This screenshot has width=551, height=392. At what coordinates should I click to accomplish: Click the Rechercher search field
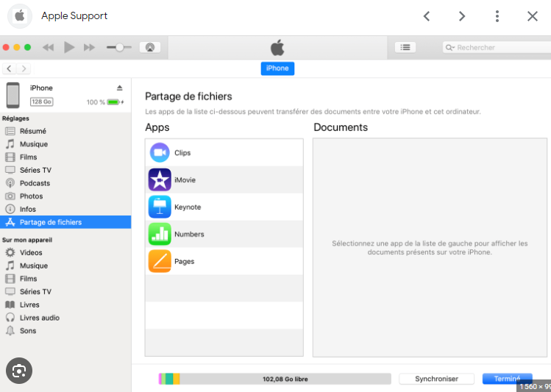(497, 47)
